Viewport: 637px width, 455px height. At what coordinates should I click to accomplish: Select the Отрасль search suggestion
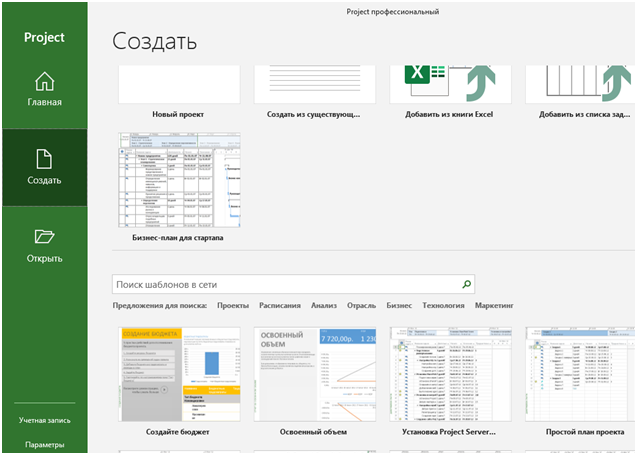click(361, 305)
